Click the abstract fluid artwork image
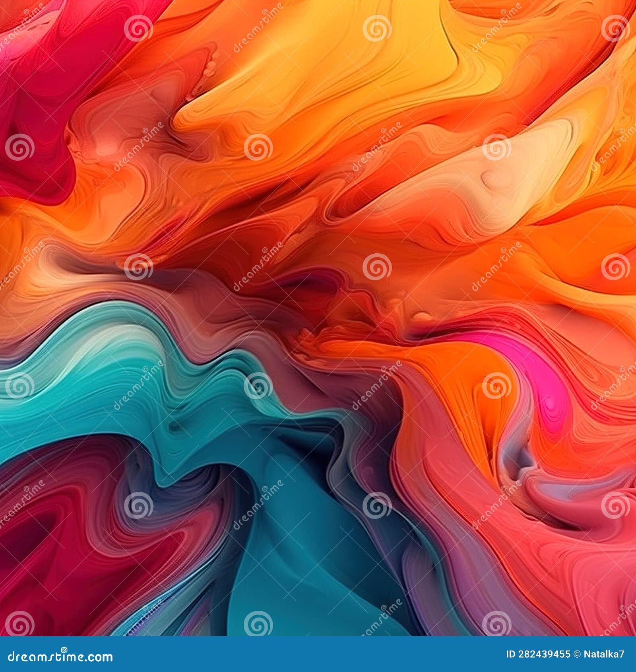The height and width of the screenshot is (672, 636). pyautogui.click(x=318, y=318)
